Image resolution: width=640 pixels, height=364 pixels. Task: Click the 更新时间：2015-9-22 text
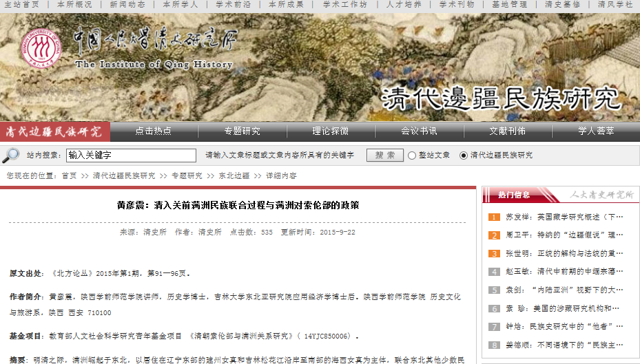click(318, 233)
